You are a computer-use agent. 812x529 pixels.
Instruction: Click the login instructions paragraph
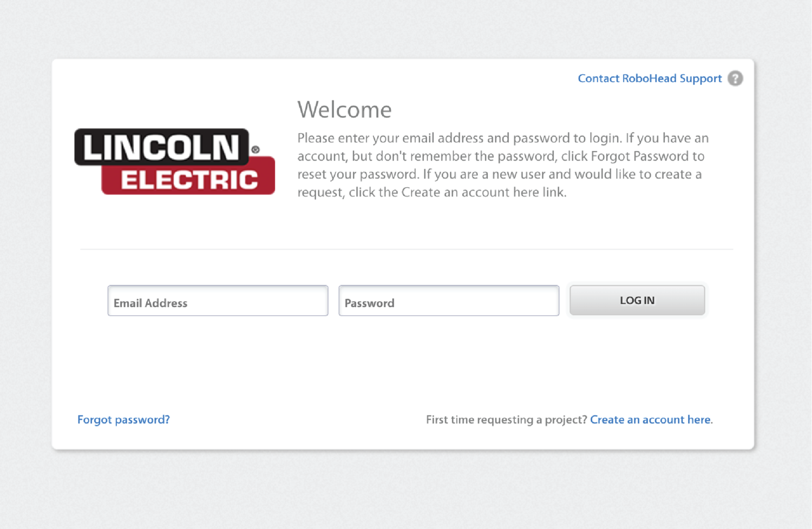click(503, 165)
